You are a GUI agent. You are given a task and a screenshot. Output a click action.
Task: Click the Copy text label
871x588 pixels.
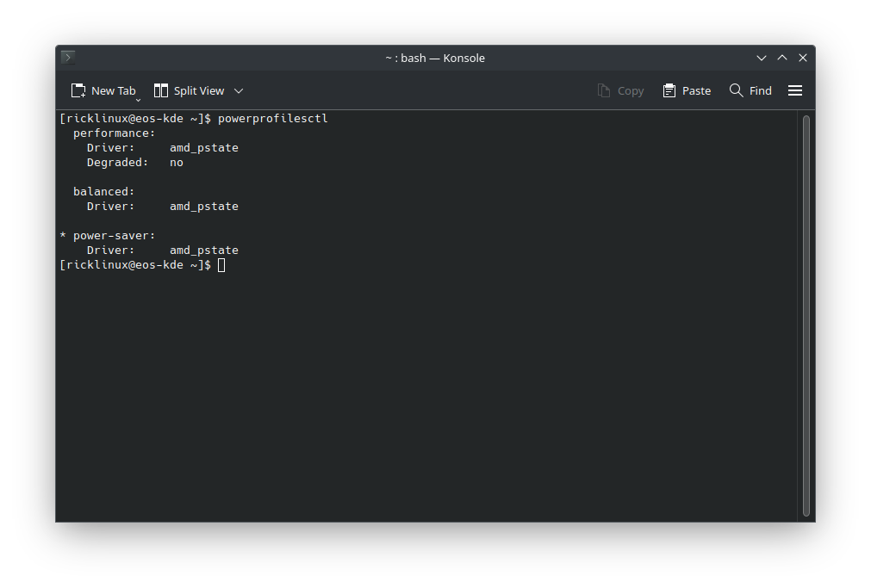click(x=631, y=90)
